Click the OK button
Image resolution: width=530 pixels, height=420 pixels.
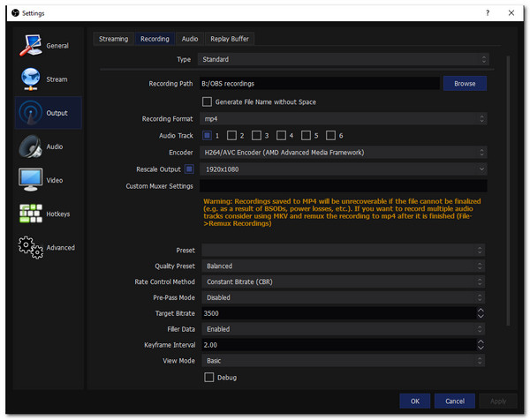pos(415,401)
